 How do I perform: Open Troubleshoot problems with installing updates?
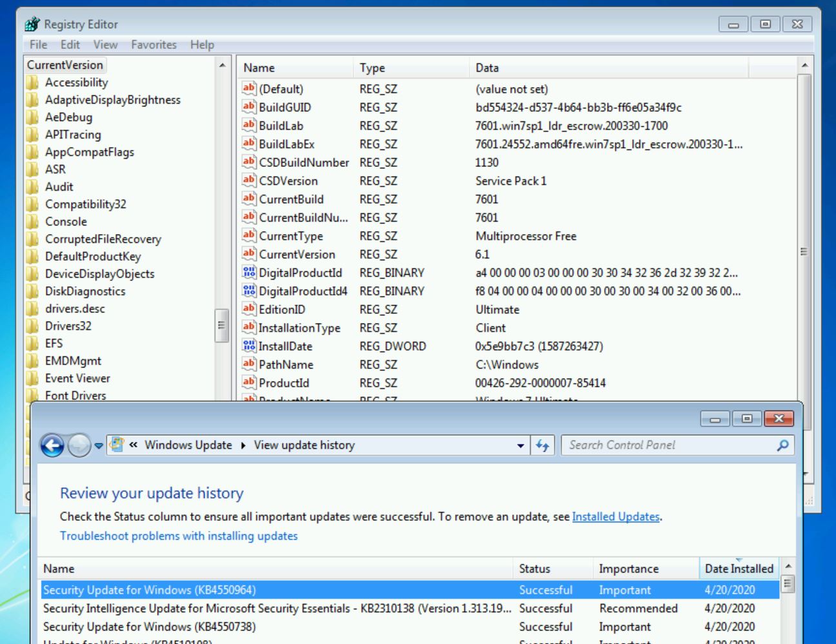coord(179,536)
